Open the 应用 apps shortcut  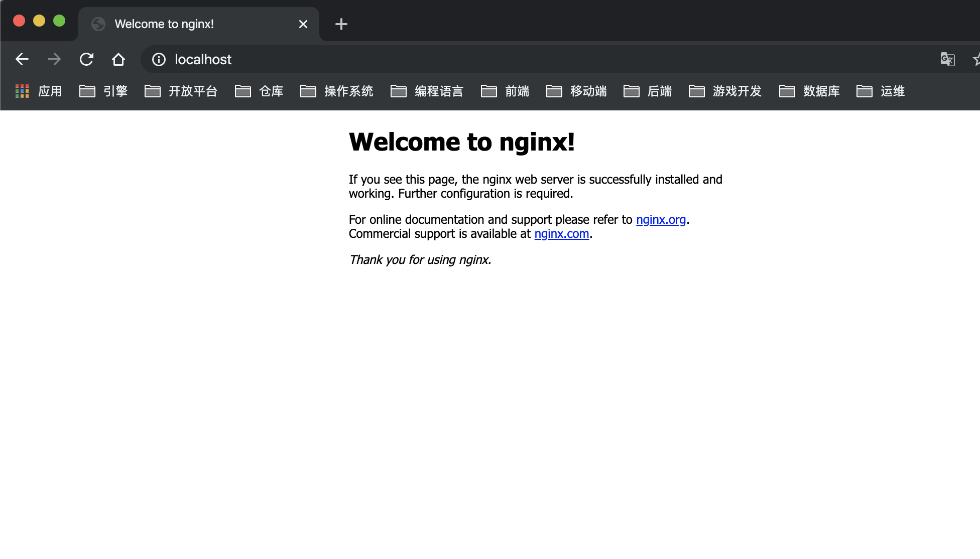(x=39, y=91)
